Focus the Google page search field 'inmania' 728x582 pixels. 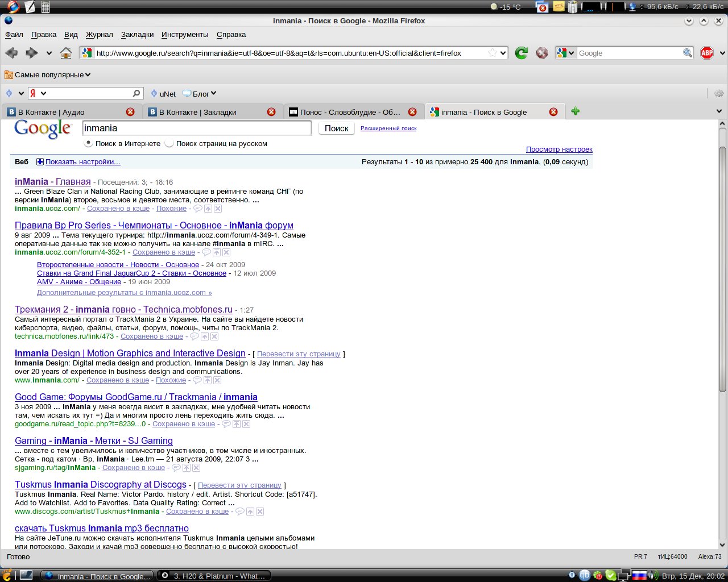click(x=197, y=128)
